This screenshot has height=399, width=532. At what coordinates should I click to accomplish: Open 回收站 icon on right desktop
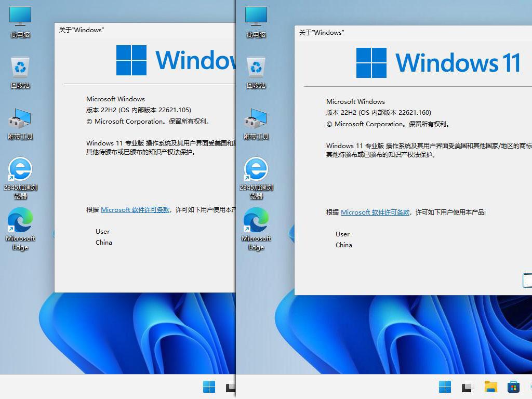[x=256, y=73]
